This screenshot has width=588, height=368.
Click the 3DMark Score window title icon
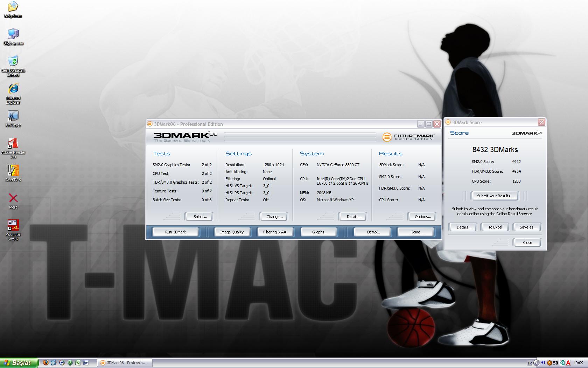coord(448,122)
